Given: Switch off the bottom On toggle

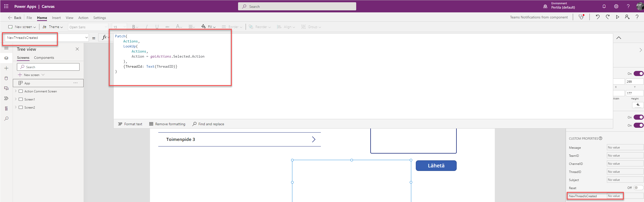Looking at the screenshot, I should (x=638, y=125).
